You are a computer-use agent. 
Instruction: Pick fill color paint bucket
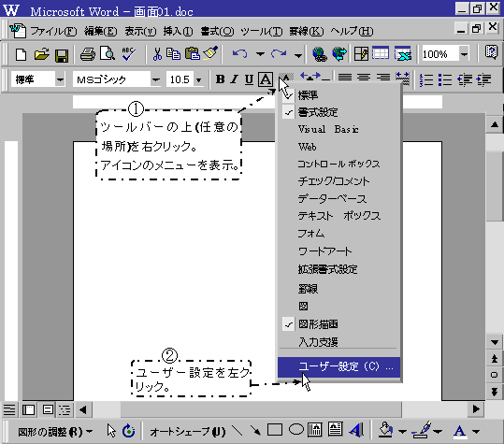pos(385,430)
